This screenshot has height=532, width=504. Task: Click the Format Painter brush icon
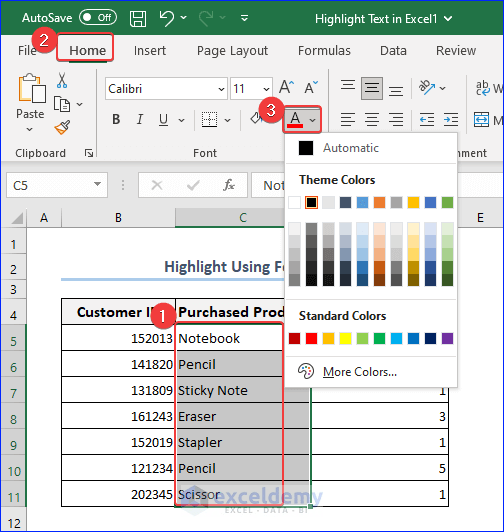(x=62, y=128)
